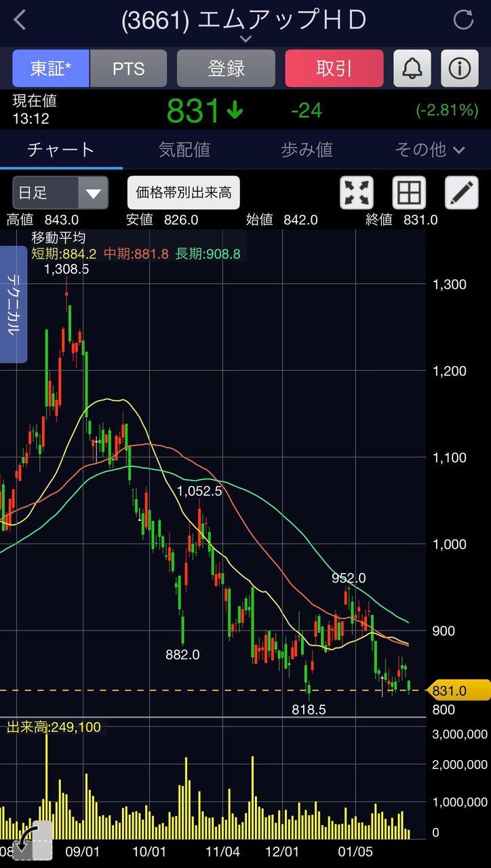The image size is (491, 868).
Task: Open the stock information icon
Action: point(460,68)
